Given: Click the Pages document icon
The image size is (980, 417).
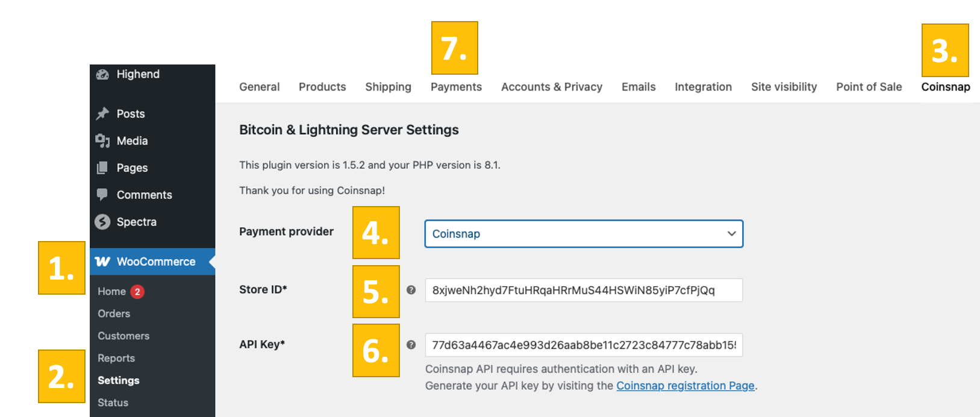Looking at the screenshot, I should click(102, 168).
